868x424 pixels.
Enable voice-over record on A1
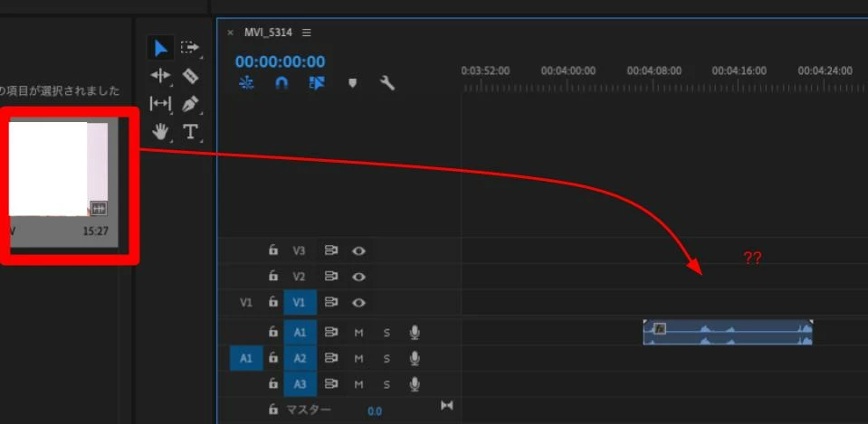point(415,332)
